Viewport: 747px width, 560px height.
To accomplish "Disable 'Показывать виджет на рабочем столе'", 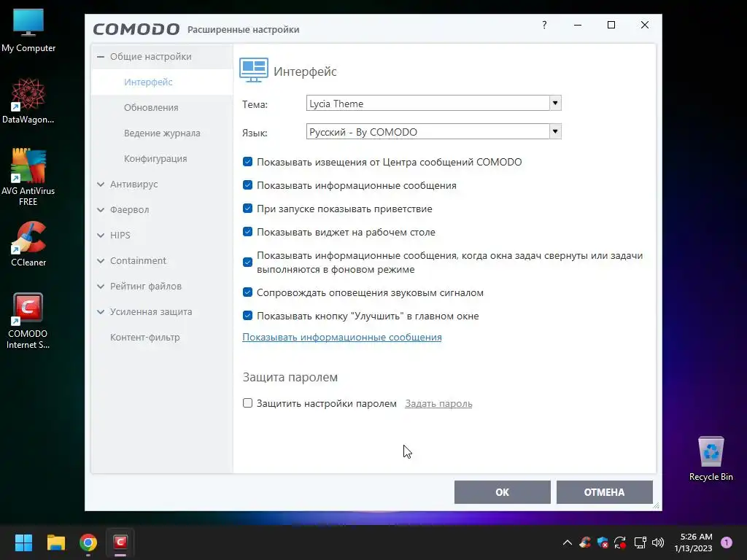I will tap(247, 231).
